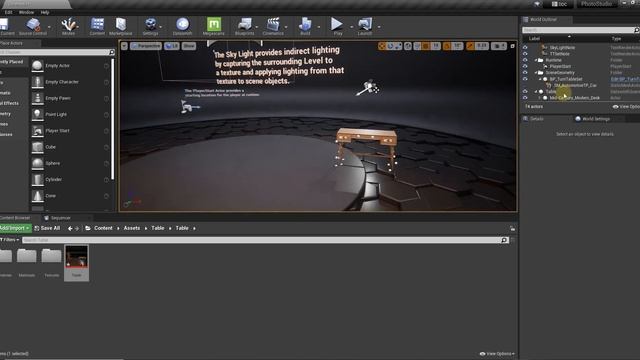Screen dimensions: 640x360
Task: Go forward in Content Browser history
Action: pos(77,229)
